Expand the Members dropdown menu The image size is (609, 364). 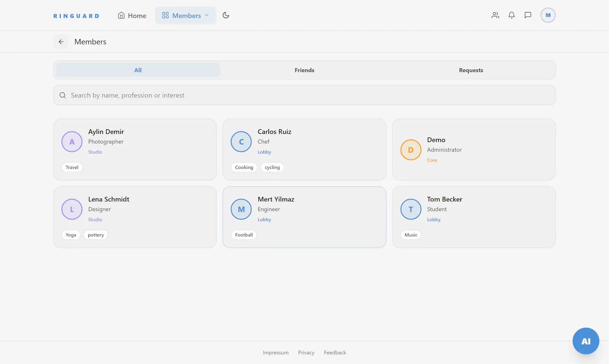click(185, 16)
